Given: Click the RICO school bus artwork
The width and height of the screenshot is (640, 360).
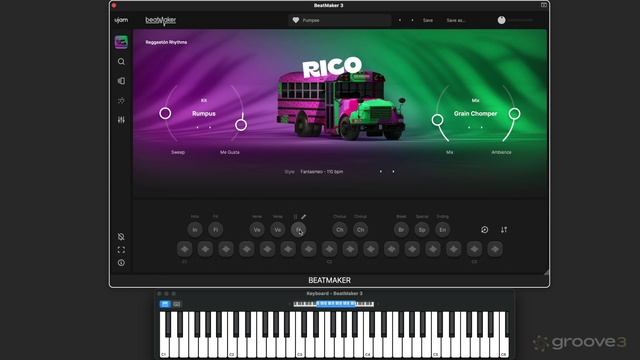Looking at the screenshot, I should pos(341,105).
